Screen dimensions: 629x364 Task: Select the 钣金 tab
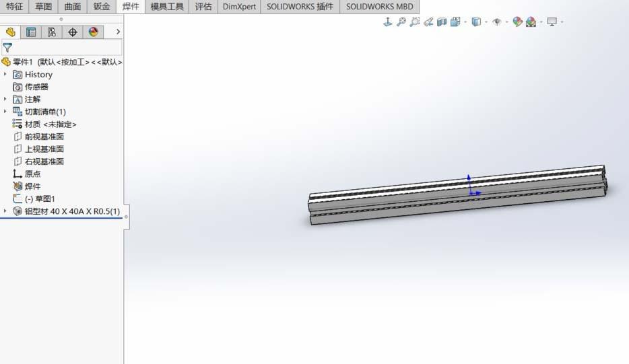point(102,7)
